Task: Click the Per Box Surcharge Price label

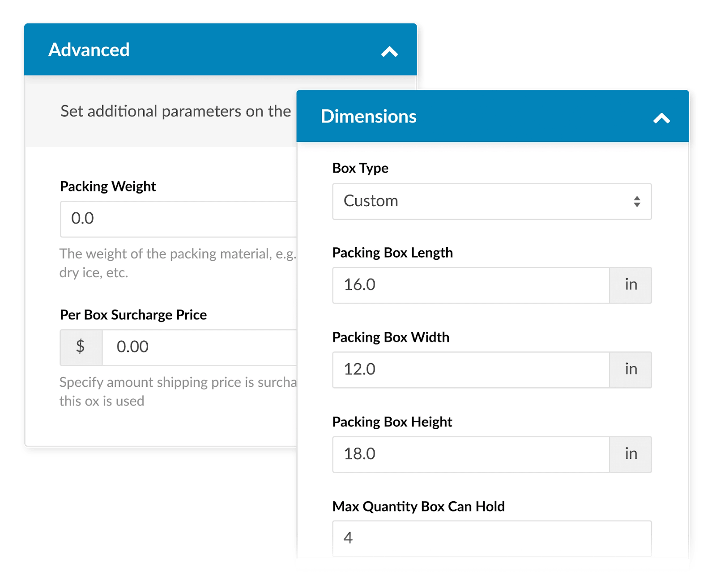Action: click(x=133, y=315)
